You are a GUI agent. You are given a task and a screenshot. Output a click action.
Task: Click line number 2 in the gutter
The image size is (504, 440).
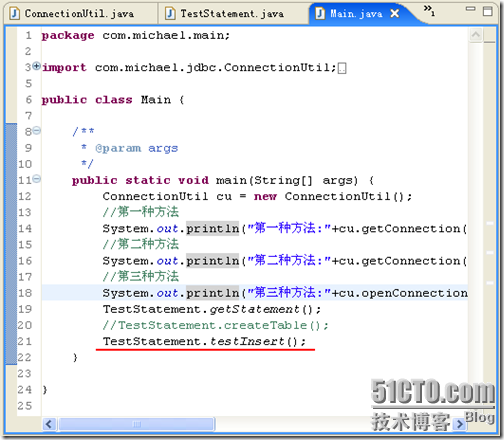point(28,51)
